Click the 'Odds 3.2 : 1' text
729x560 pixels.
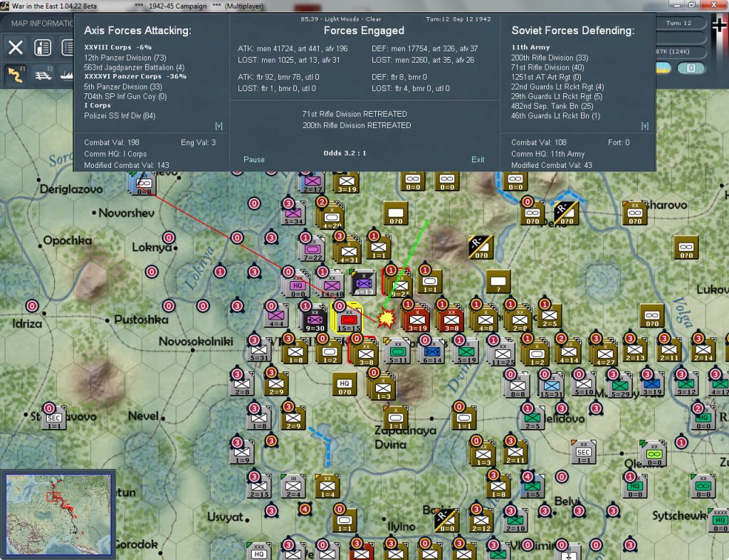[345, 153]
